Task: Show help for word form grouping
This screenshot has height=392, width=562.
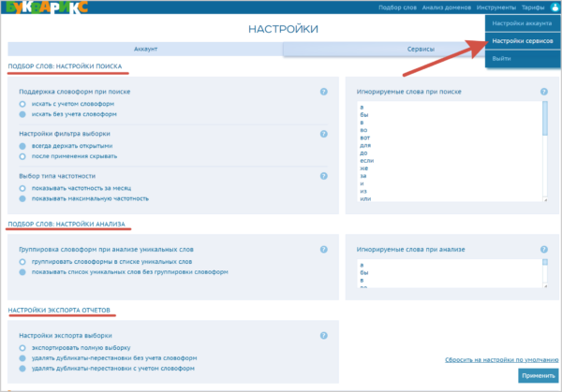Action: [324, 250]
